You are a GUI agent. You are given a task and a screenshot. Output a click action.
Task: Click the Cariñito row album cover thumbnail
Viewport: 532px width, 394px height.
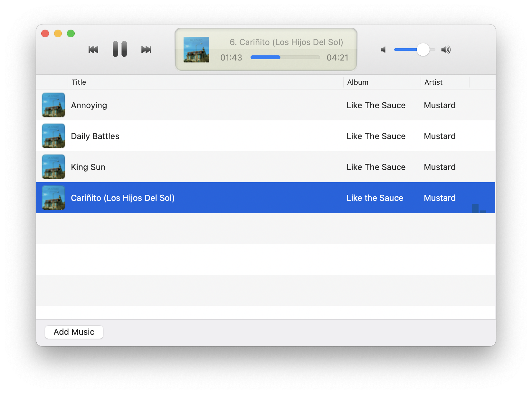tap(53, 198)
